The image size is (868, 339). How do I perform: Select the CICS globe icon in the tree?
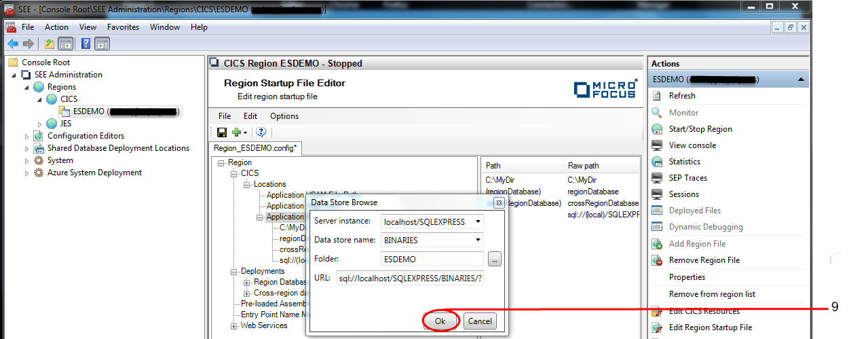pyautogui.click(x=52, y=99)
